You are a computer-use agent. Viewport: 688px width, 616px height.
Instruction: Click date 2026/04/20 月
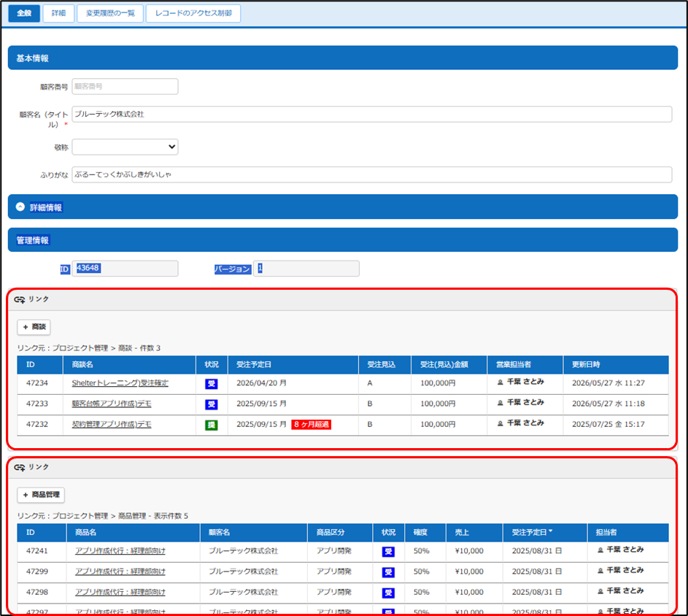click(x=261, y=383)
